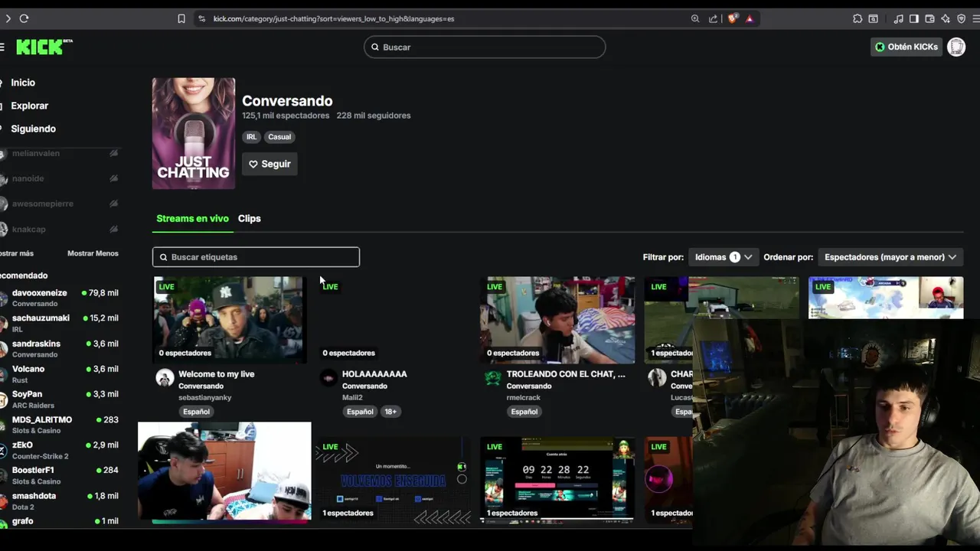Image resolution: width=980 pixels, height=551 pixels.
Task: Open melianvalen in the followed channels list
Action: 60,154
